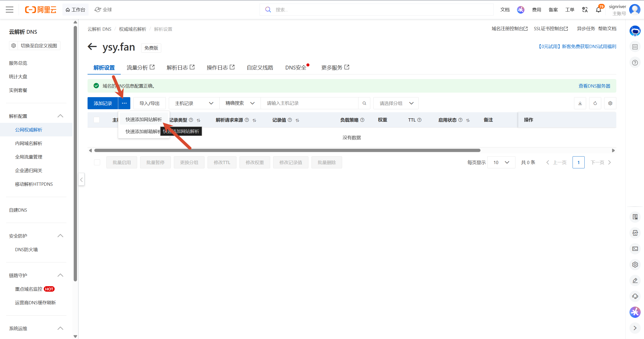The height and width of the screenshot is (339, 644).
Task: Collapse the 安全防护 section
Action: coord(60,236)
